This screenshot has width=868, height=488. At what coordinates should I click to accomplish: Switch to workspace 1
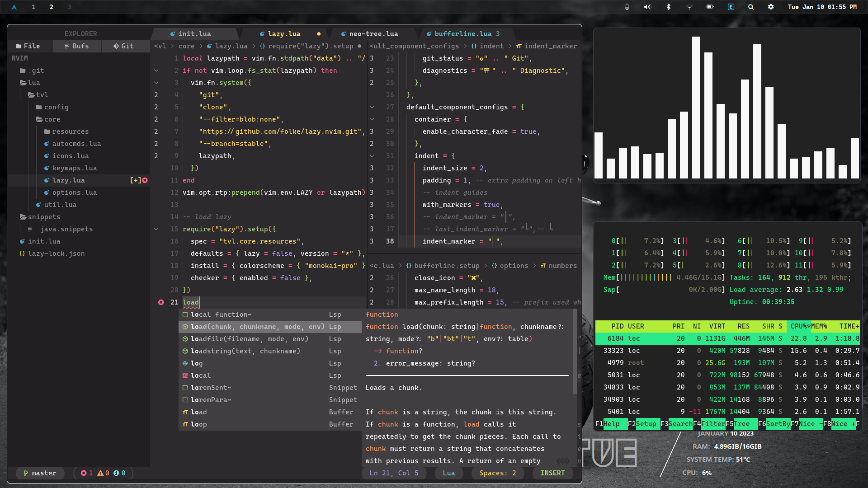pos(33,7)
